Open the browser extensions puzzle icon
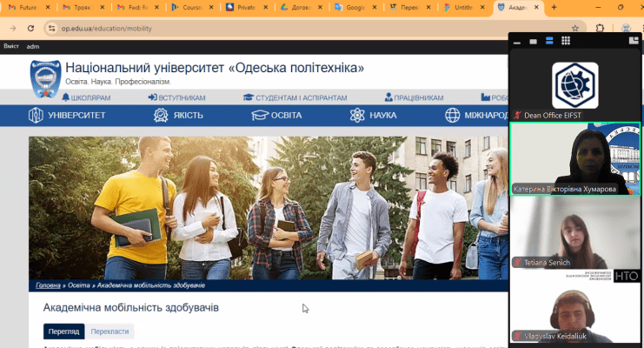Viewport: 644px width, 348px height. click(x=600, y=29)
